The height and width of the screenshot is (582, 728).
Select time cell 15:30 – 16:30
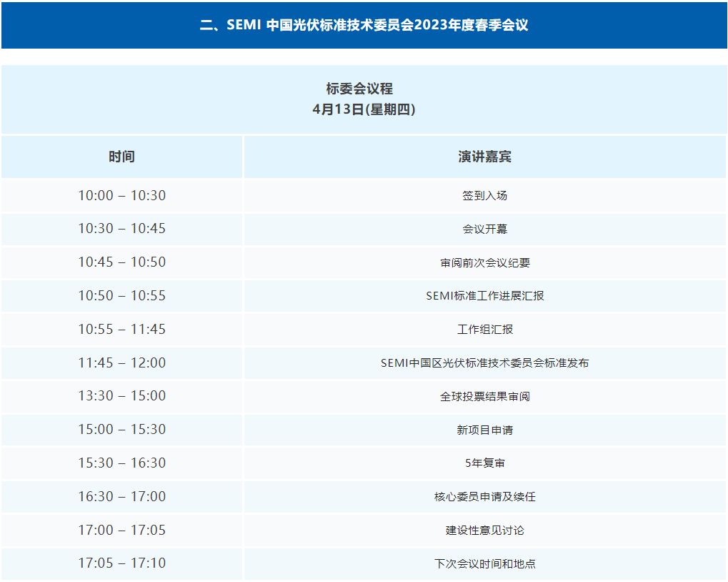(x=121, y=463)
